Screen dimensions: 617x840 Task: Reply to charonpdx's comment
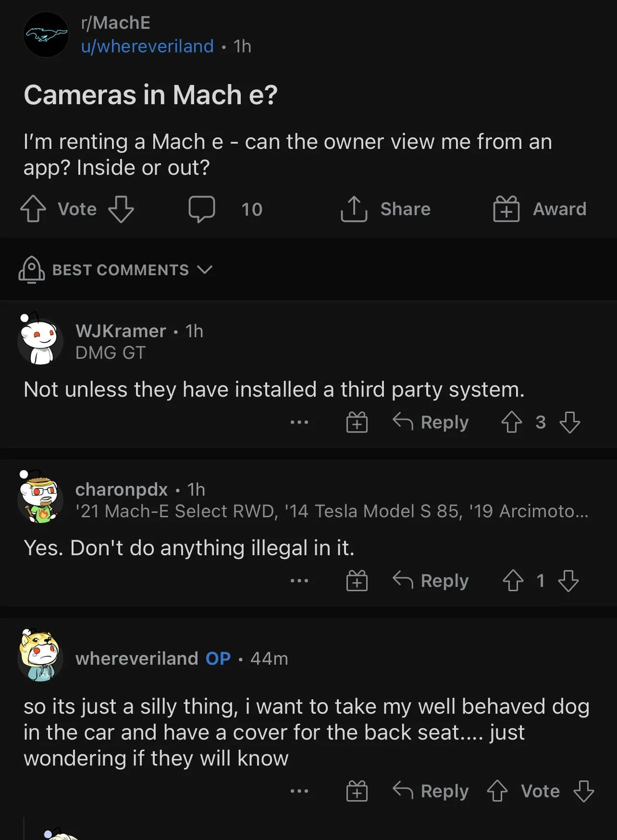point(431,581)
